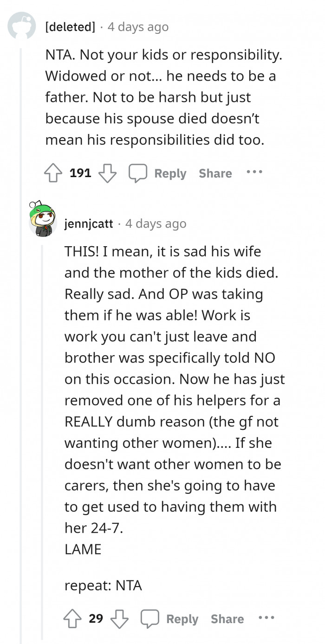The height and width of the screenshot is (644, 325).
Task: Click the comment bubble icon under jennjcatt's reply
Action: click(149, 619)
